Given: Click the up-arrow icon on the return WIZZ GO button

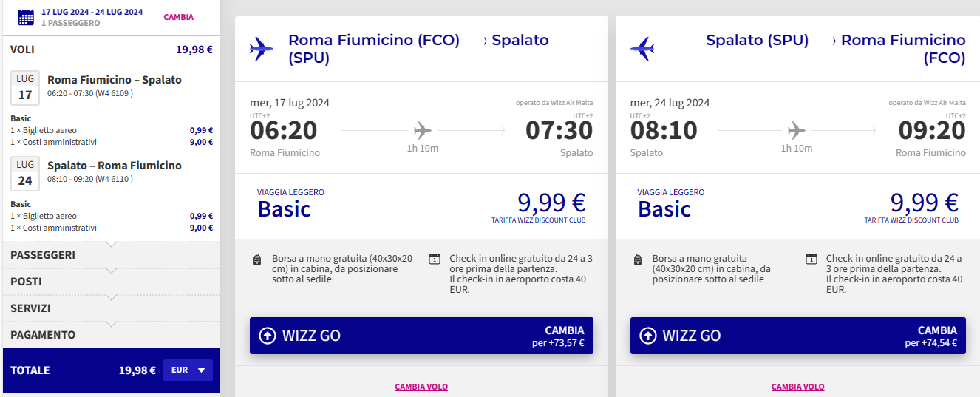Looking at the screenshot, I should (x=647, y=336).
